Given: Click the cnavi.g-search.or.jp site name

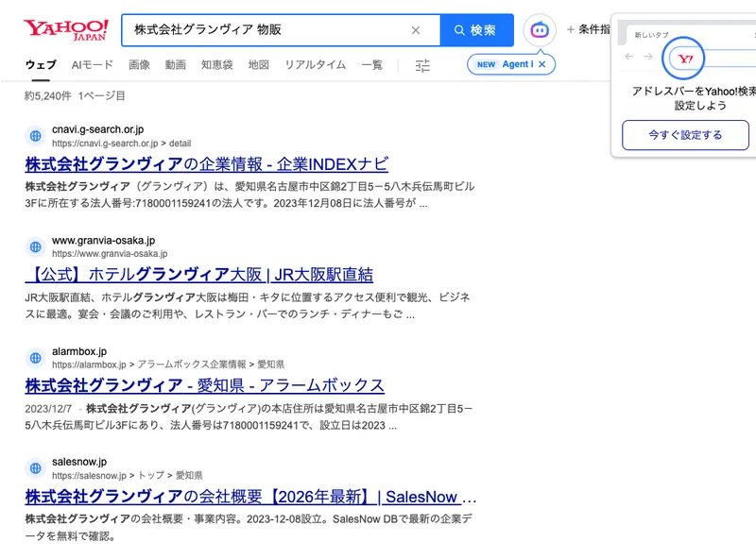Looking at the screenshot, I should (x=98, y=129).
